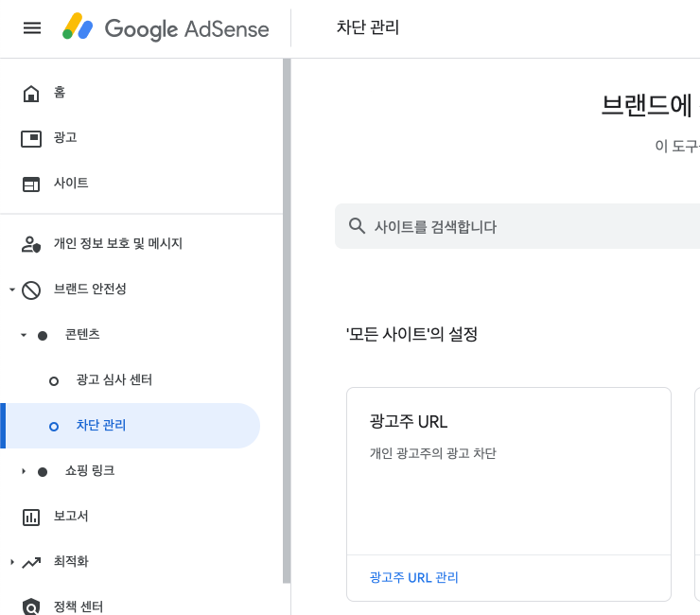Click the magnifier icon in search box

tap(357, 225)
